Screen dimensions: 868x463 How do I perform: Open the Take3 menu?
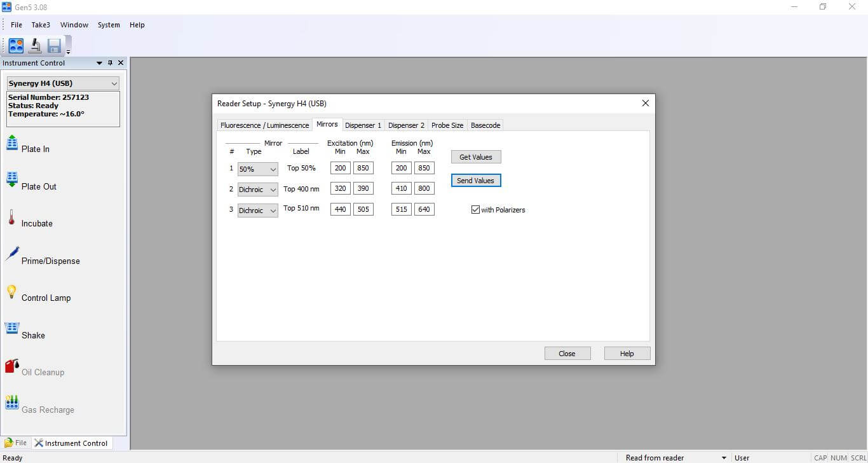[41, 25]
